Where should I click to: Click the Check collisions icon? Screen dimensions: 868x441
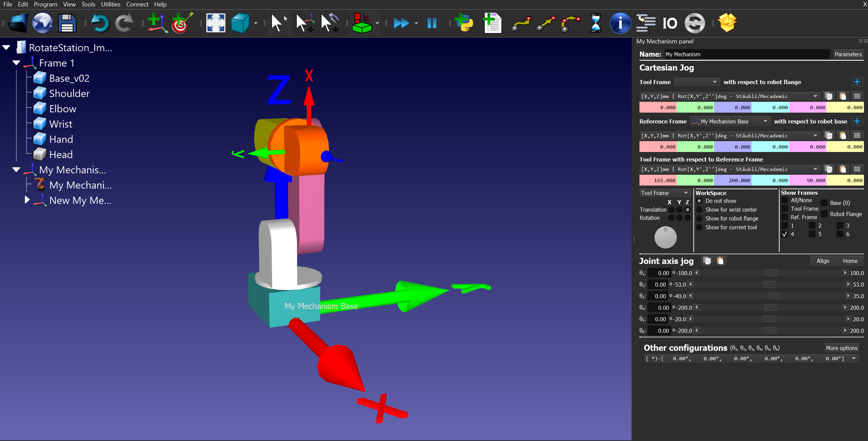click(362, 23)
